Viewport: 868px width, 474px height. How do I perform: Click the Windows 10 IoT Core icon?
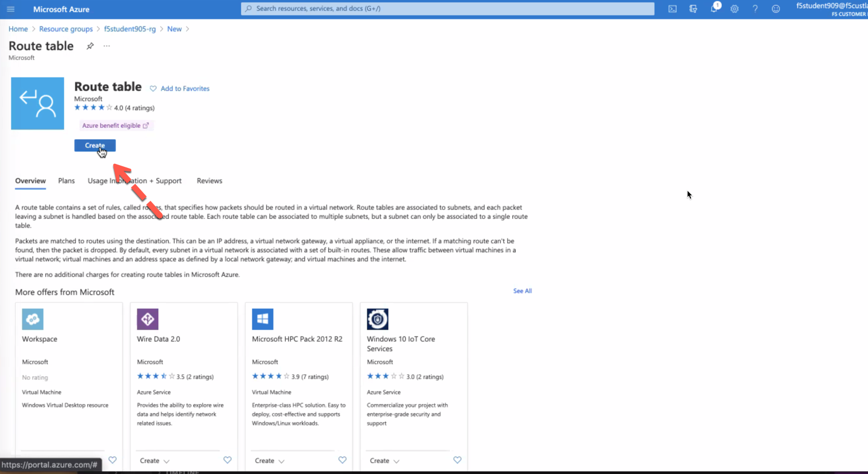[378, 319]
